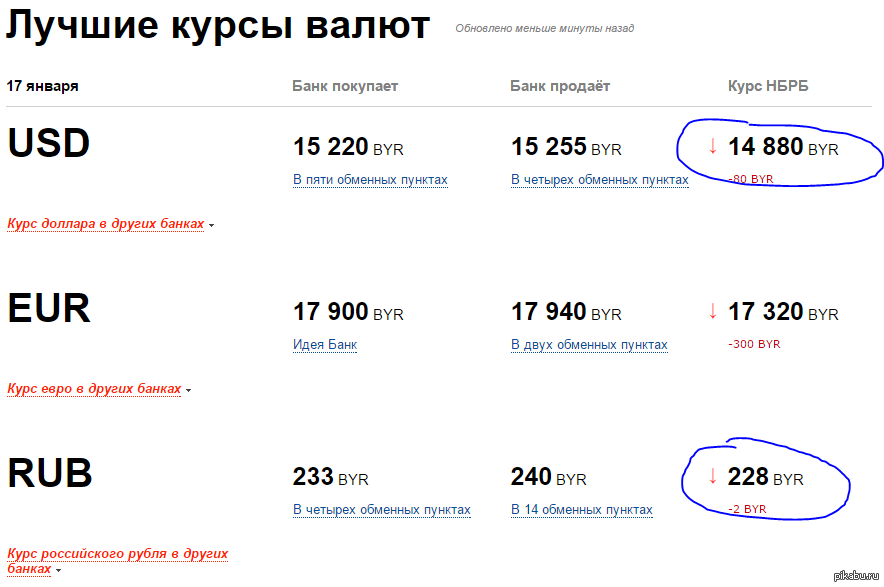Screen dimensions: 884x587
Task: Open 'В двух обменных пунктах' EUR link
Action: click(589, 345)
